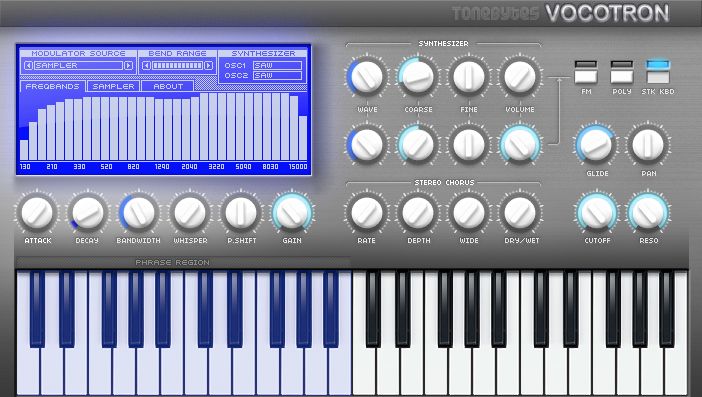This screenshot has height=397, width=702.
Task: Click the Attack knob
Action: point(37,213)
